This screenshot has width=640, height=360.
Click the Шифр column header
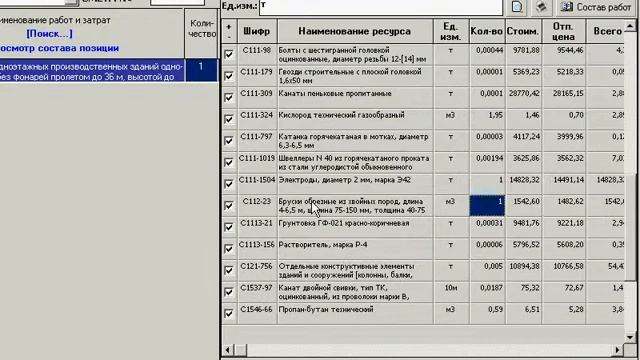click(x=257, y=31)
